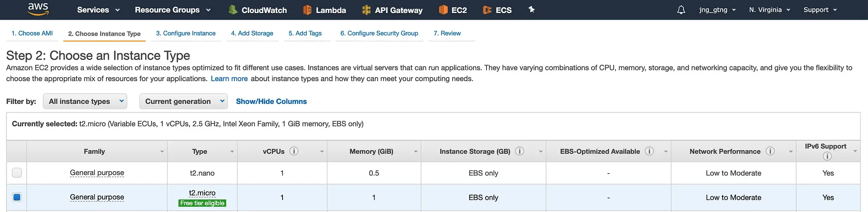The width and height of the screenshot is (868, 212).
Task: Open the All instance types filter
Action: pyautogui.click(x=85, y=101)
